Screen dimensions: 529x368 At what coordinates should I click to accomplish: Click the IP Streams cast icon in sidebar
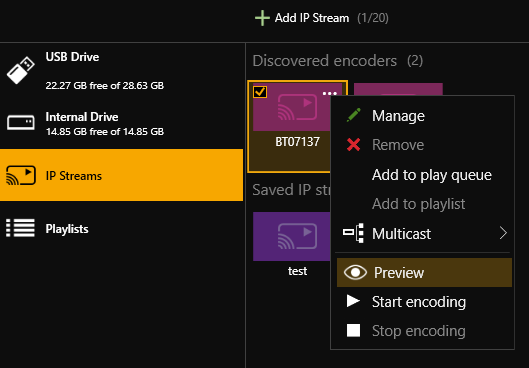[x=21, y=175]
